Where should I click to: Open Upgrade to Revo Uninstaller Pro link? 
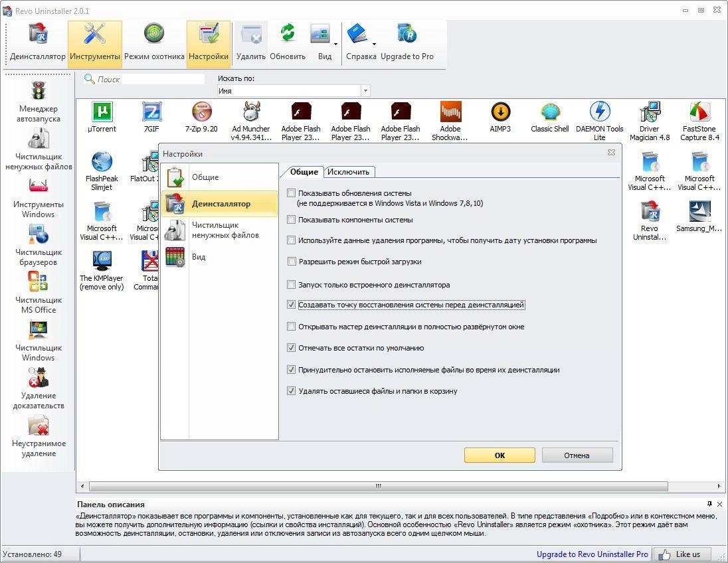(x=592, y=554)
